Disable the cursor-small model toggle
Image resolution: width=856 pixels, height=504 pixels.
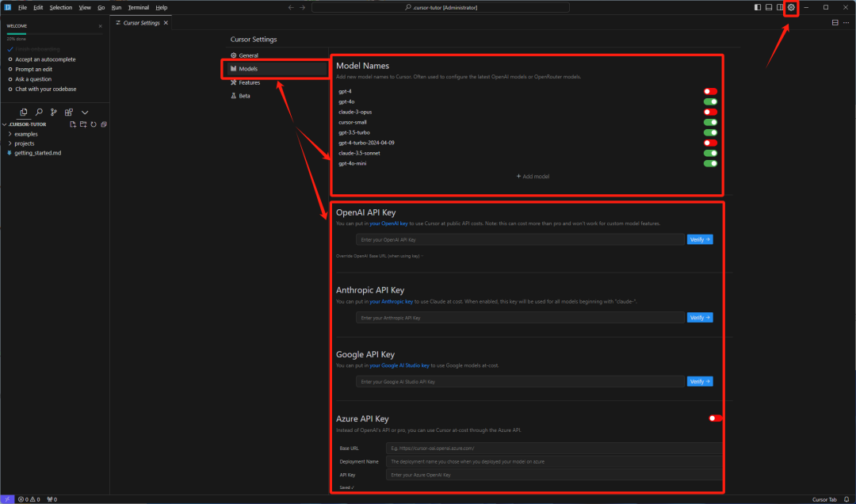click(710, 122)
